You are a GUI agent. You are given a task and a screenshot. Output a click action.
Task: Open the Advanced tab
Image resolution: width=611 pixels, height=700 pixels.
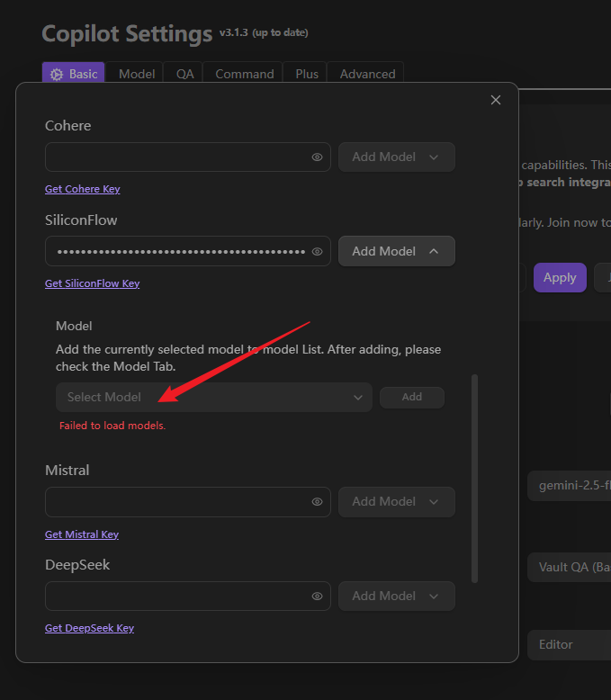click(x=367, y=74)
